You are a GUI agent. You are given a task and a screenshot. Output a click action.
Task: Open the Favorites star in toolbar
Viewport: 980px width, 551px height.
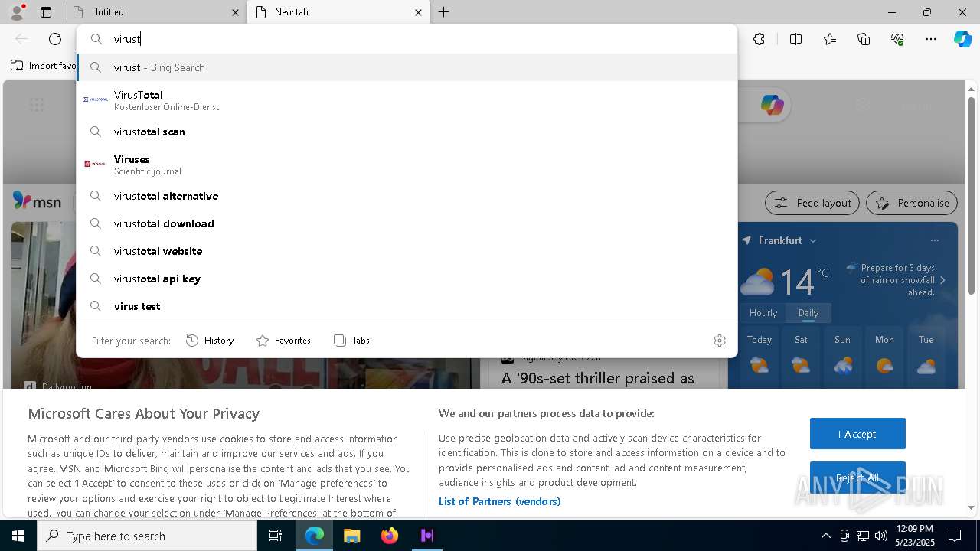pos(830,39)
